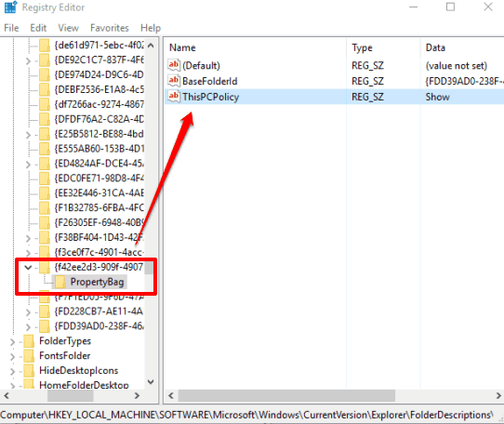This screenshot has width=504, height=424.
Task: Open the View menu
Action: (68, 28)
